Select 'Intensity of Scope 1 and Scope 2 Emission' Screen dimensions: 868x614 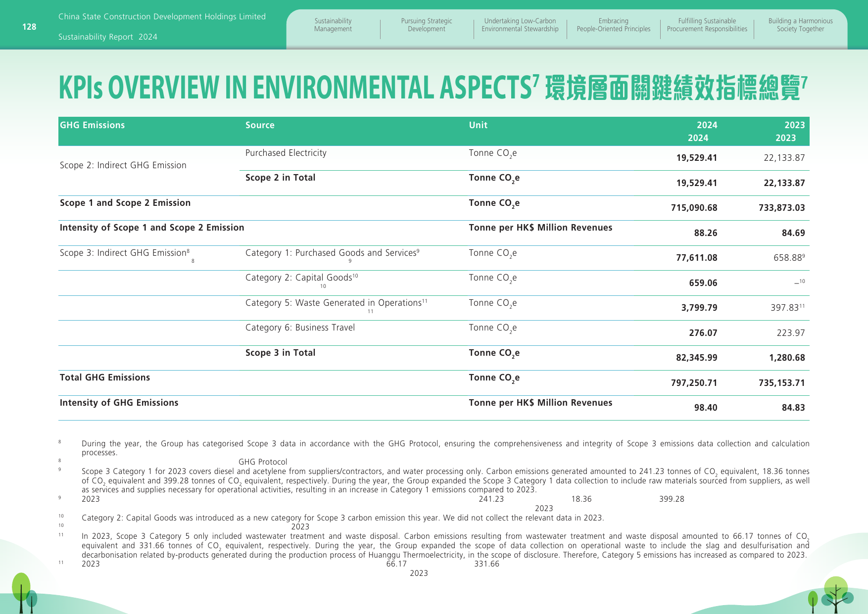152,228
